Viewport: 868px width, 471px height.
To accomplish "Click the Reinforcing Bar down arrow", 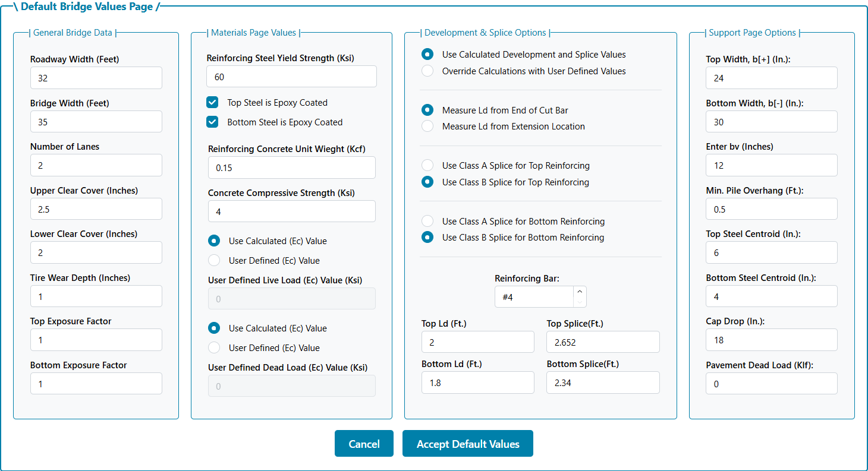I will pyautogui.click(x=580, y=302).
